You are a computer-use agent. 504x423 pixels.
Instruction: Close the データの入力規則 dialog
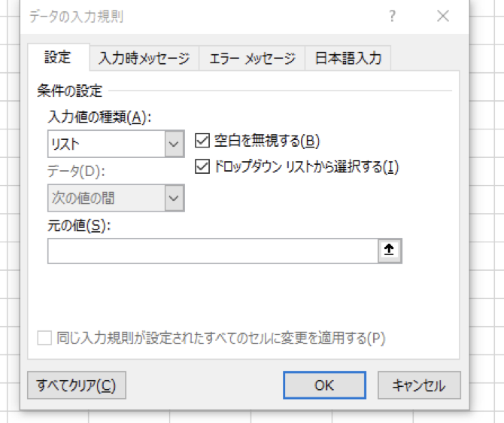(443, 16)
